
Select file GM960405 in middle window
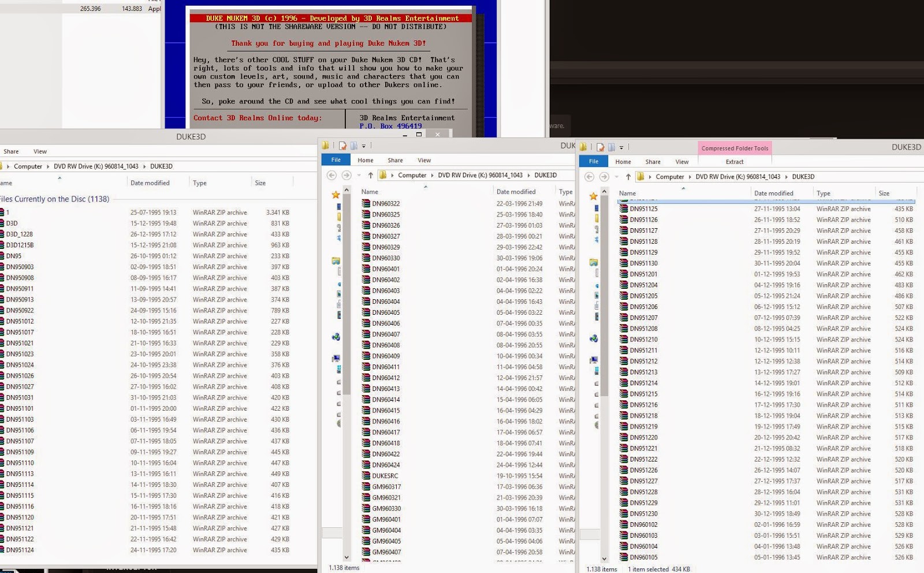coord(386,541)
